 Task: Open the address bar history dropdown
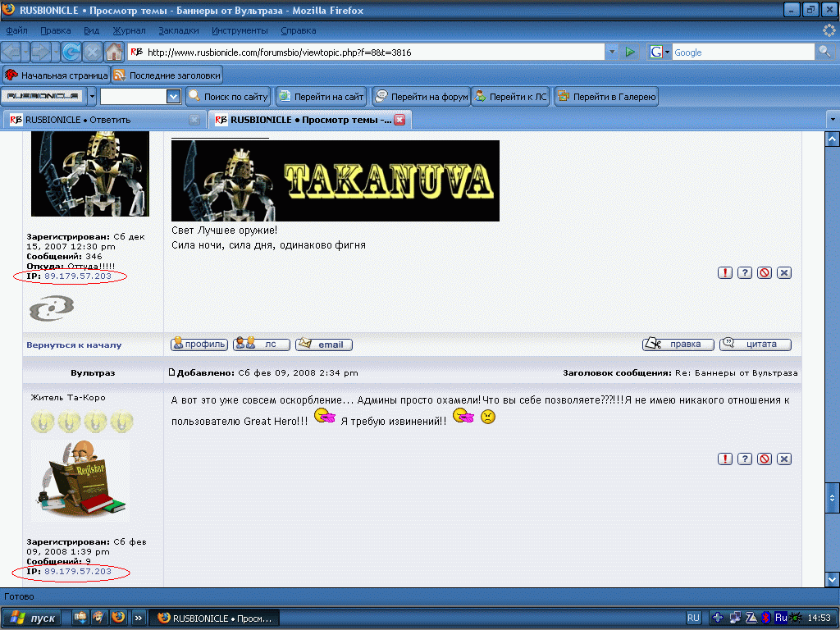tap(612, 52)
